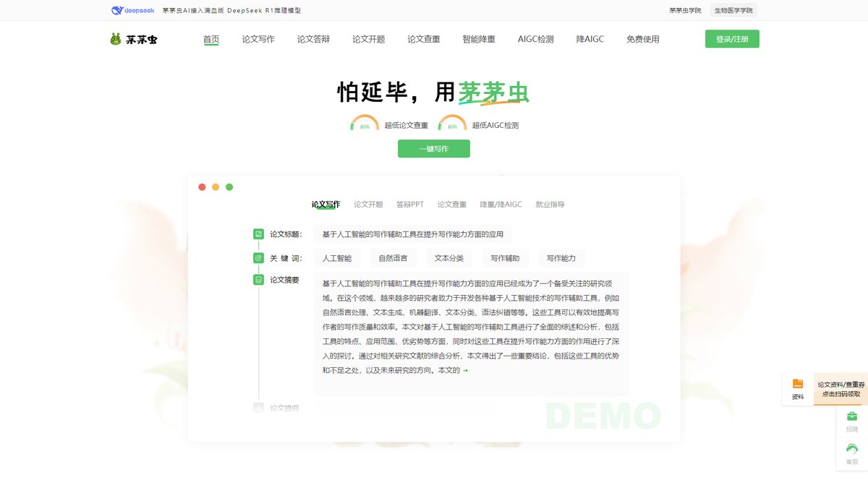Click the green 茅茅虫 in headline
The image size is (868, 488).
(x=493, y=93)
